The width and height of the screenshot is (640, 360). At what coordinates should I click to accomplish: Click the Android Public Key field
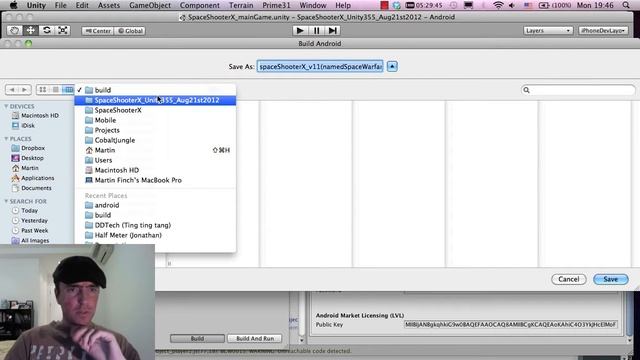click(510, 324)
